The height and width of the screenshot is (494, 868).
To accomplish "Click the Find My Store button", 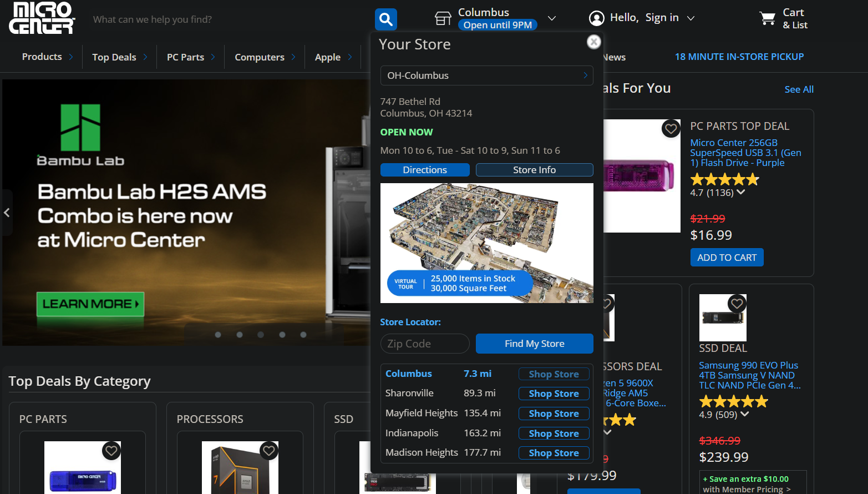I will [x=534, y=344].
